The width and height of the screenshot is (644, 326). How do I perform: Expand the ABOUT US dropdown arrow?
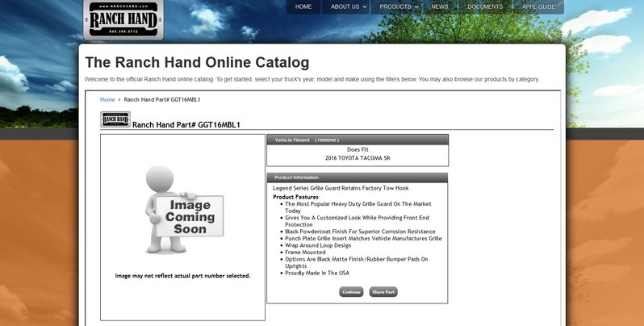(365, 7)
